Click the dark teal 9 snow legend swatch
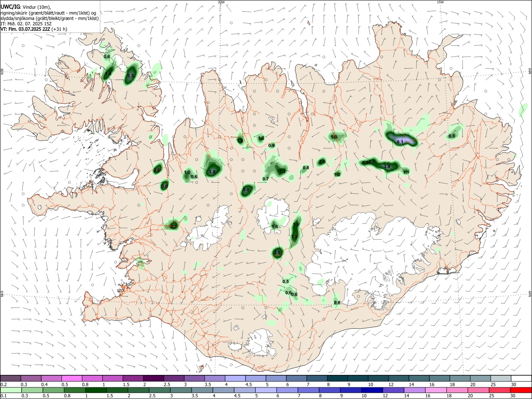This screenshot has height=399, width=532. point(357,379)
